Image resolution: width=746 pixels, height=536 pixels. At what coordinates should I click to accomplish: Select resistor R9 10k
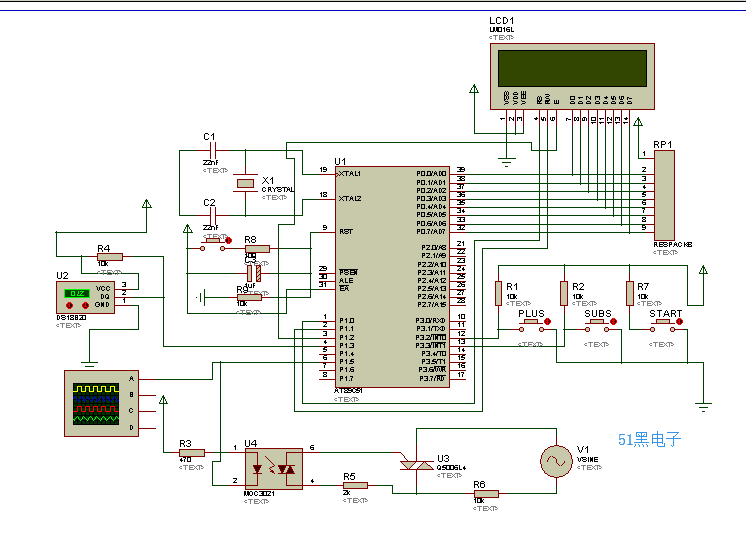tap(249, 298)
